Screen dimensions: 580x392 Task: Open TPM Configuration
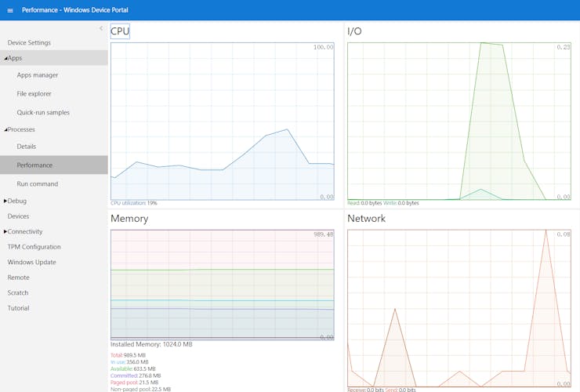click(34, 247)
